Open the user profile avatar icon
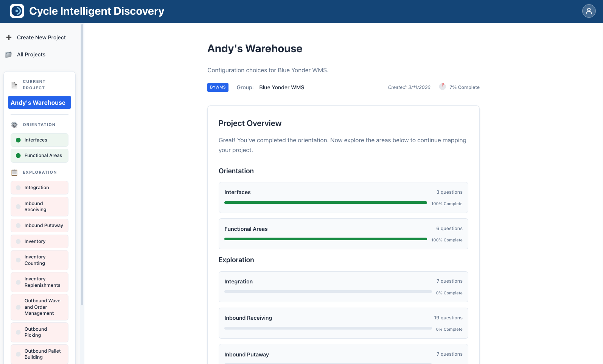The image size is (603, 364). pyautogui.click(x=589, y=11)
